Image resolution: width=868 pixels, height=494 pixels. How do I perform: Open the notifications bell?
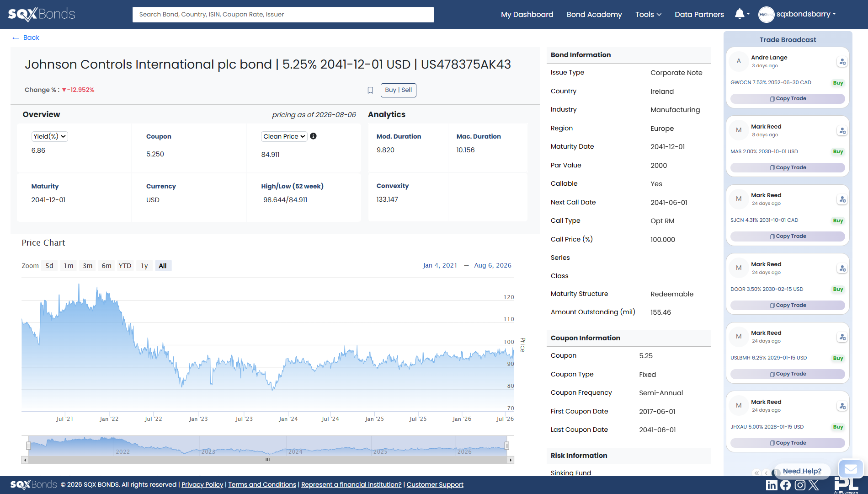(x=739, y=14)
